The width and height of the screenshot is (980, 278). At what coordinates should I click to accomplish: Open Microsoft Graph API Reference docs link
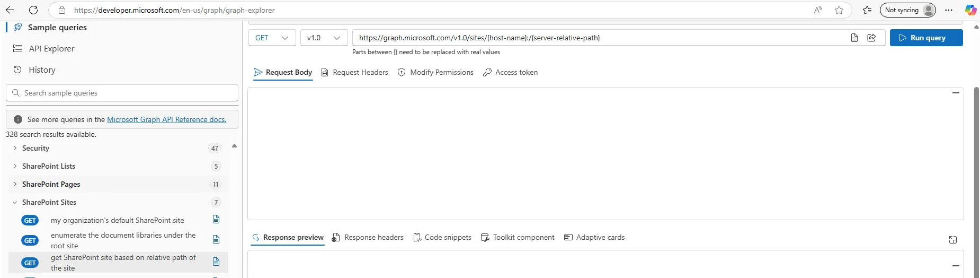pos(166,119)
